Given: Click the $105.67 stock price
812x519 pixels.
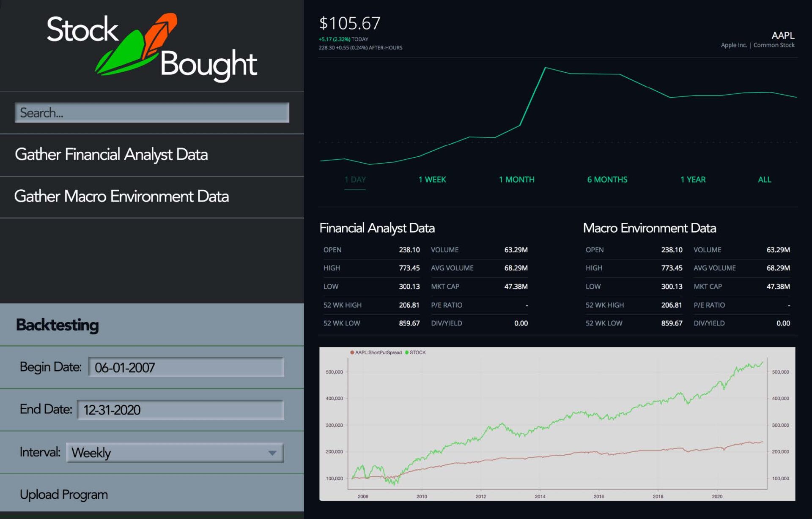Looking at the screenshot, I should 350,23.
